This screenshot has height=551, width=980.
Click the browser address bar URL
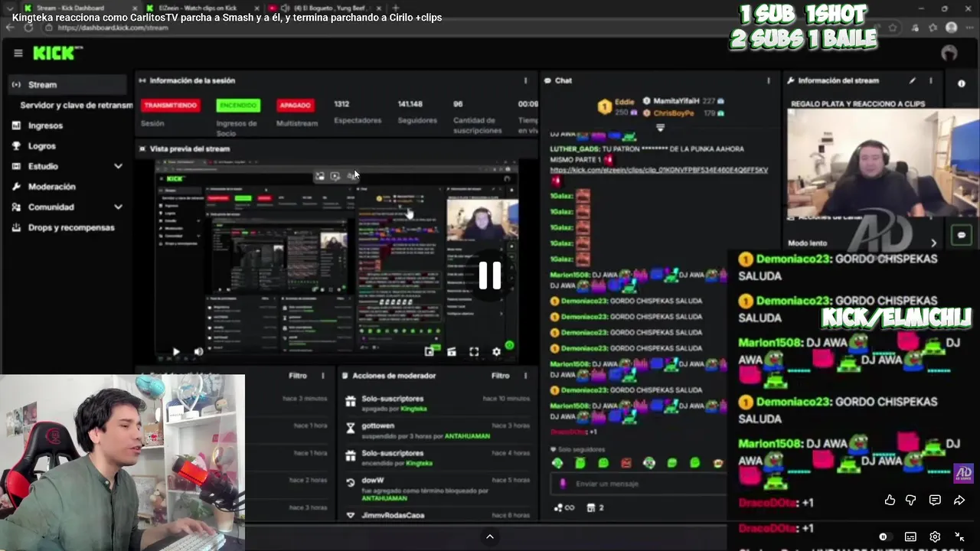112,28
